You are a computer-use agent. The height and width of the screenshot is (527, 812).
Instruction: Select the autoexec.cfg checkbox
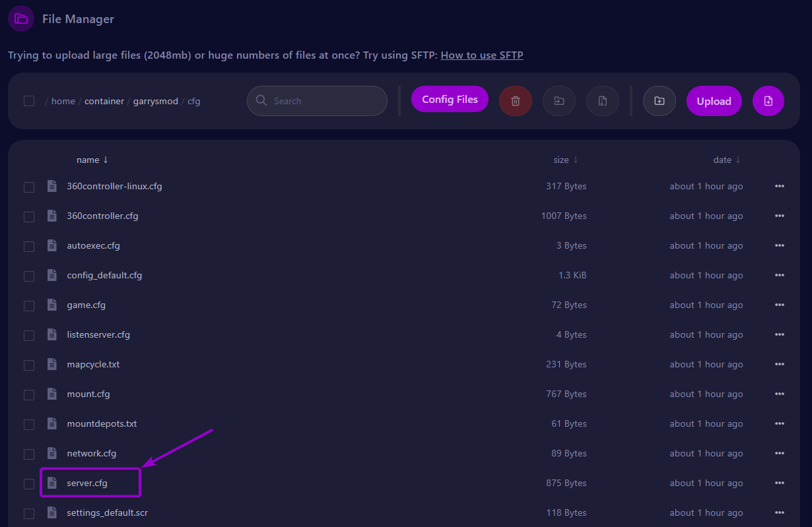tap(29, 246)
